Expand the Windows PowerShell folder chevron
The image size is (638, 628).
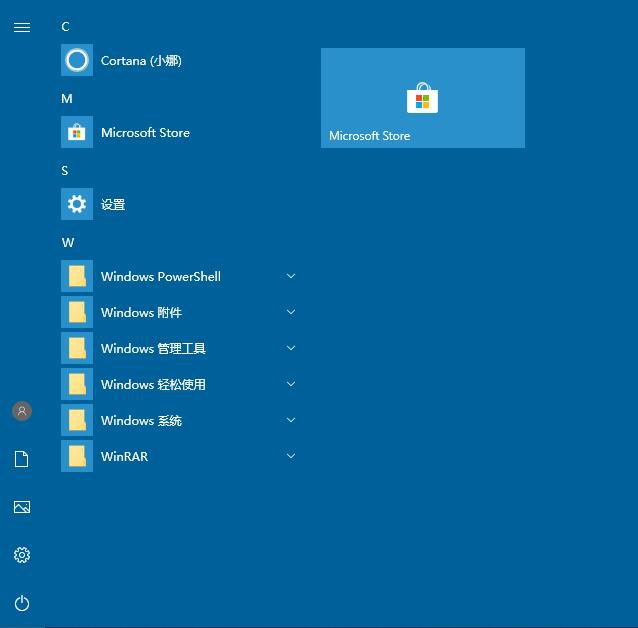pos(291,276)
